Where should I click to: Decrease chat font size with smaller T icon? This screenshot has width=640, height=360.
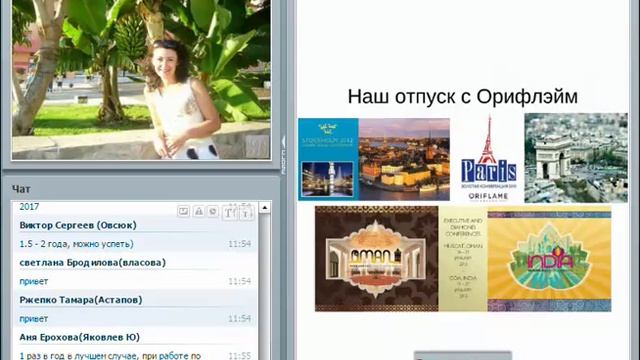pyautogui.click(x=246, y=213)
